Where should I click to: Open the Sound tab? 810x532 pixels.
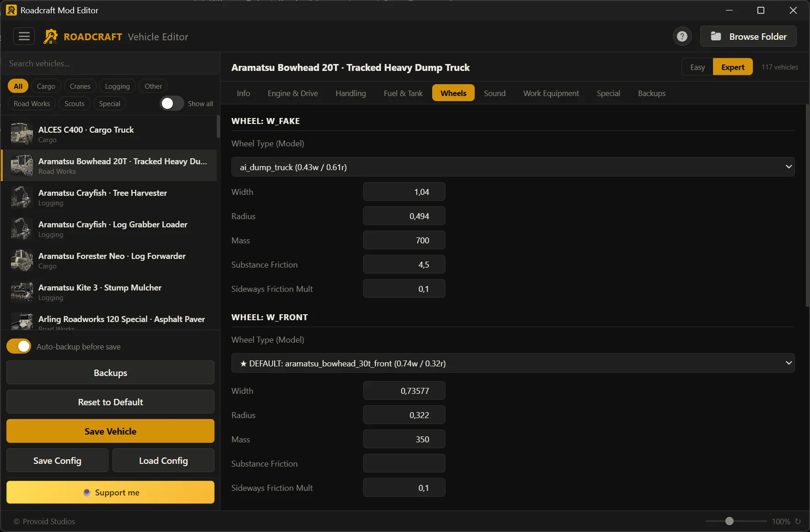(x=494, y=93)
